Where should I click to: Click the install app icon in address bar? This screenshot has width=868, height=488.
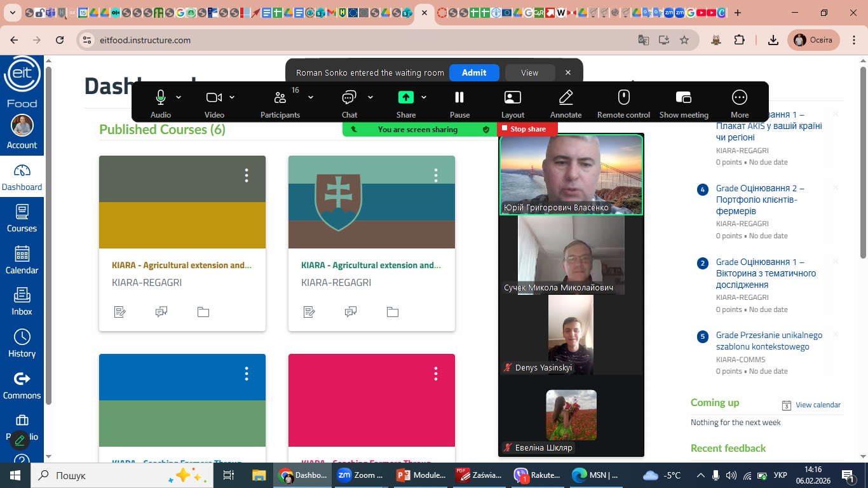click(664, 40)
